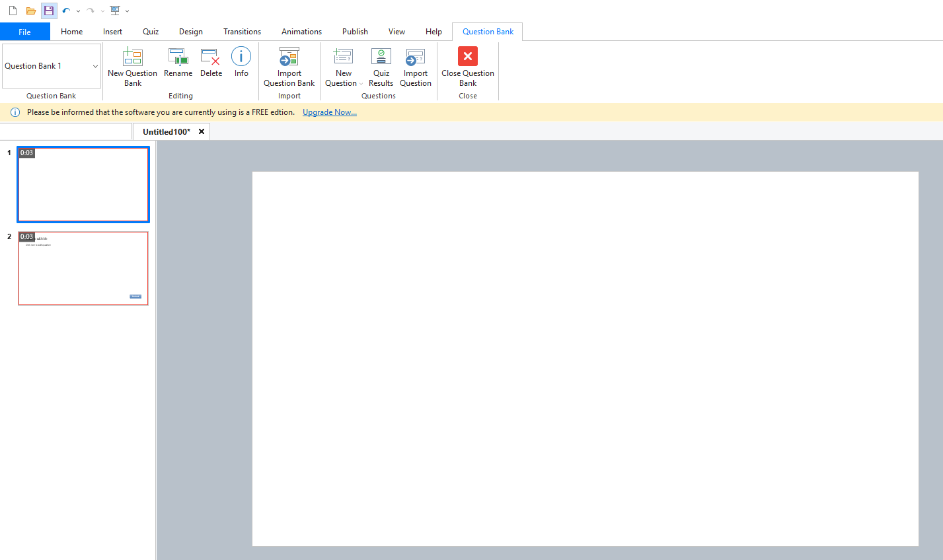943x560 pixels.
Task: Select the Untitled100* document tab
Action: click(x=167, y=131)
